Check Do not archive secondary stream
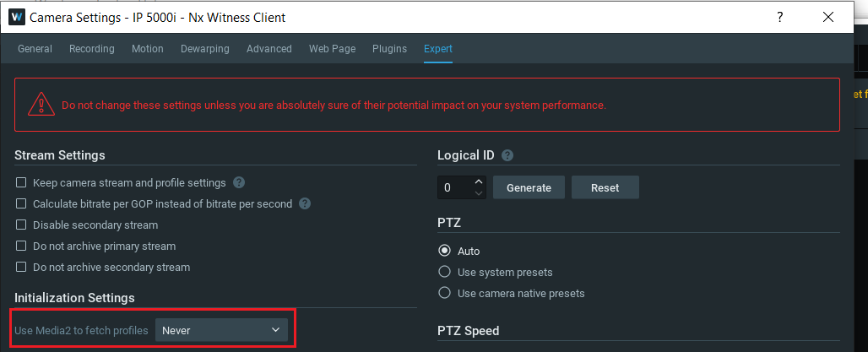The width and height of the screenshot is (868, 352). click(x=21, y=267)
